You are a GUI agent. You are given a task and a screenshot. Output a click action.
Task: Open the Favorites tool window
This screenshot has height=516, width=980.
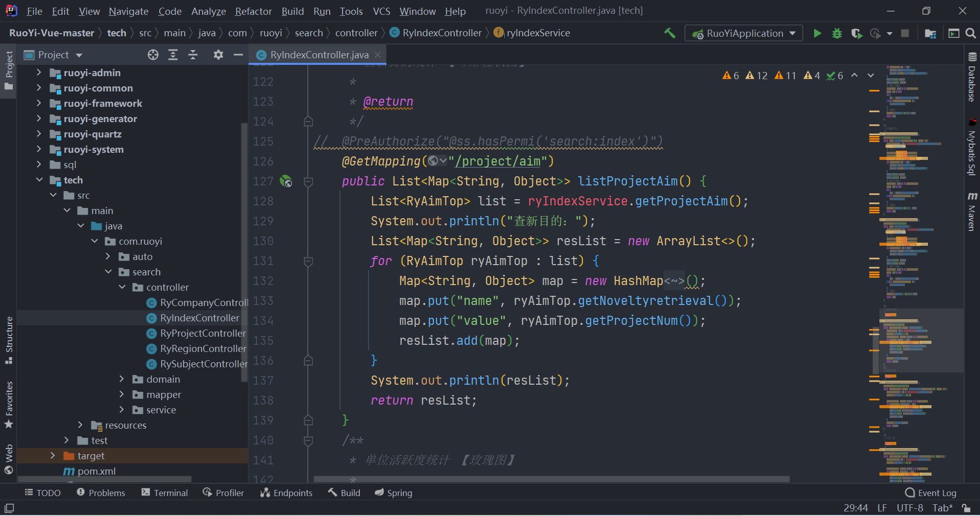pos(9,405)
